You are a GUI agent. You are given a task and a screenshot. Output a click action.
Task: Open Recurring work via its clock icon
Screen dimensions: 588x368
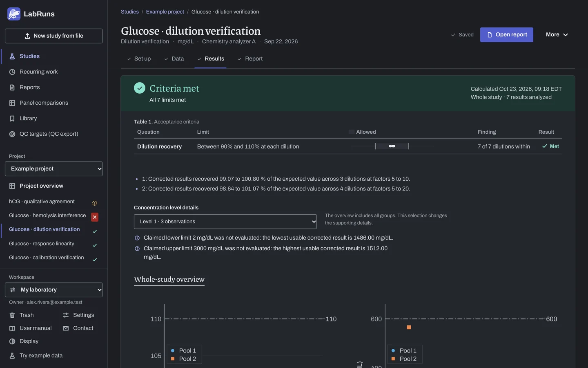(x=12, y=72)
